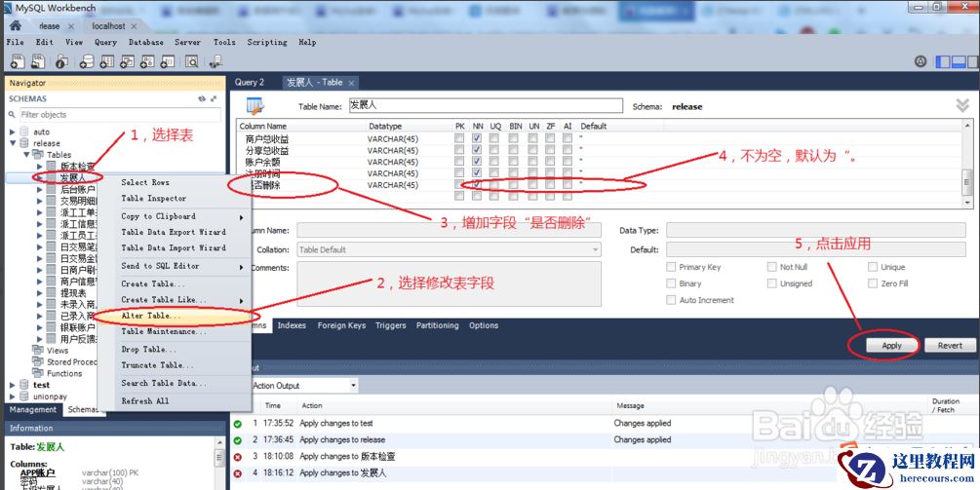980x490 pixels.
Task: Create a new view toolbar icon
Action: coord(127,61)
